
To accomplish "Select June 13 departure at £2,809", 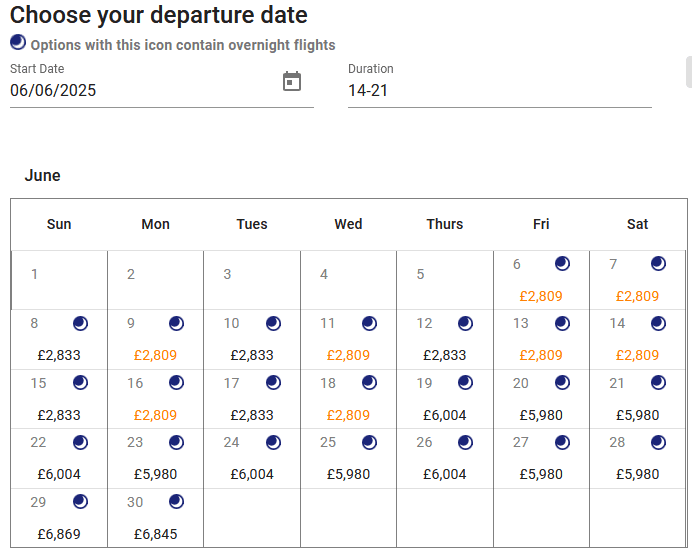I will coord(541,340).
